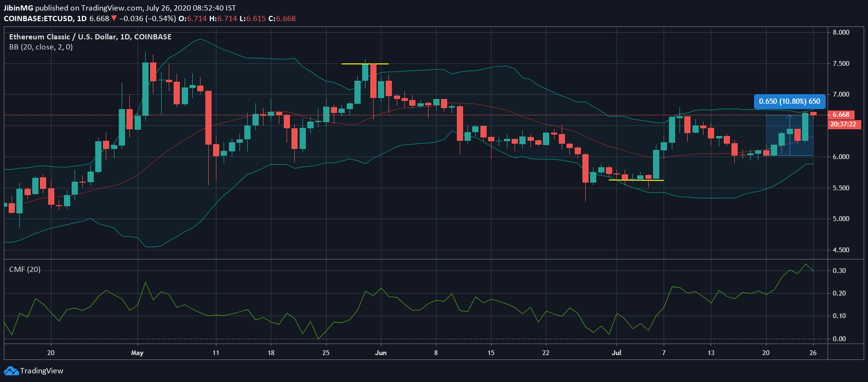This screenshot has height=382, width=868.
Task: Click the 6.000 price axis label
Action: click(841, 157)
